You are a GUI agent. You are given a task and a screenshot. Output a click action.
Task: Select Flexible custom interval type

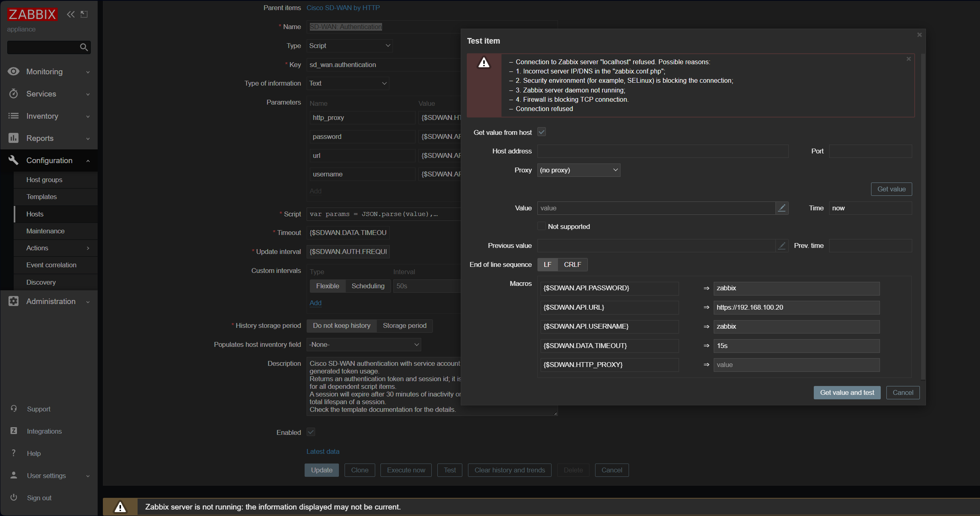[328, 286]
